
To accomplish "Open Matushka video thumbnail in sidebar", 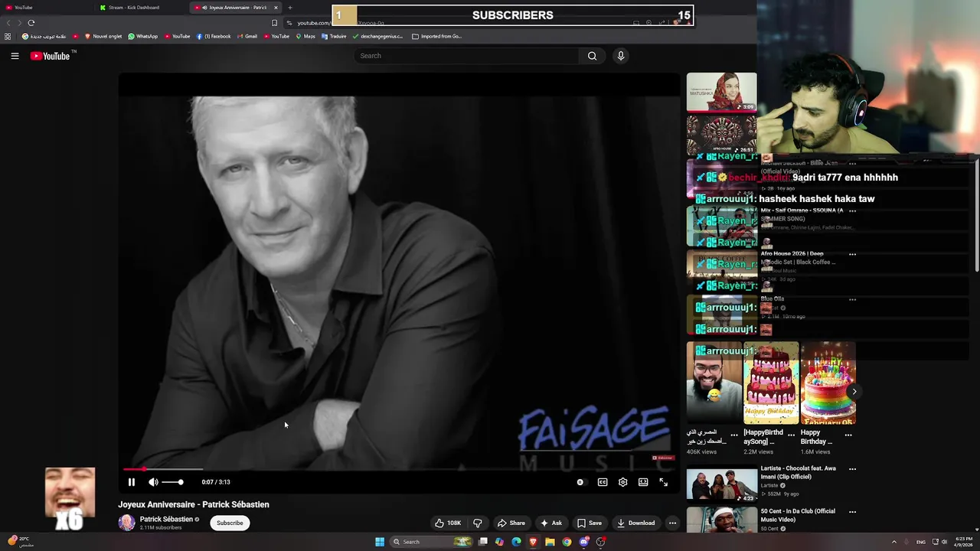I will tap(721, 92).
